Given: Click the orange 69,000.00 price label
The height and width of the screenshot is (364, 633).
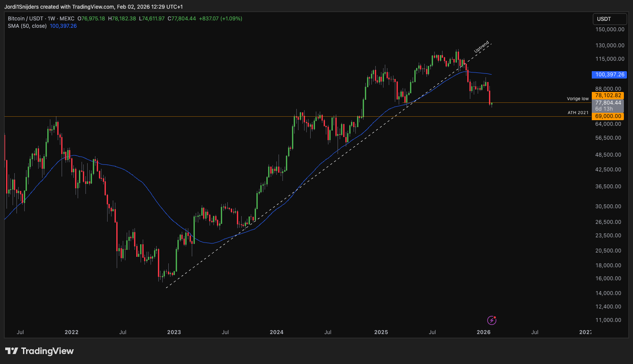Looking at the screenshot, I should tap(609, 116).
